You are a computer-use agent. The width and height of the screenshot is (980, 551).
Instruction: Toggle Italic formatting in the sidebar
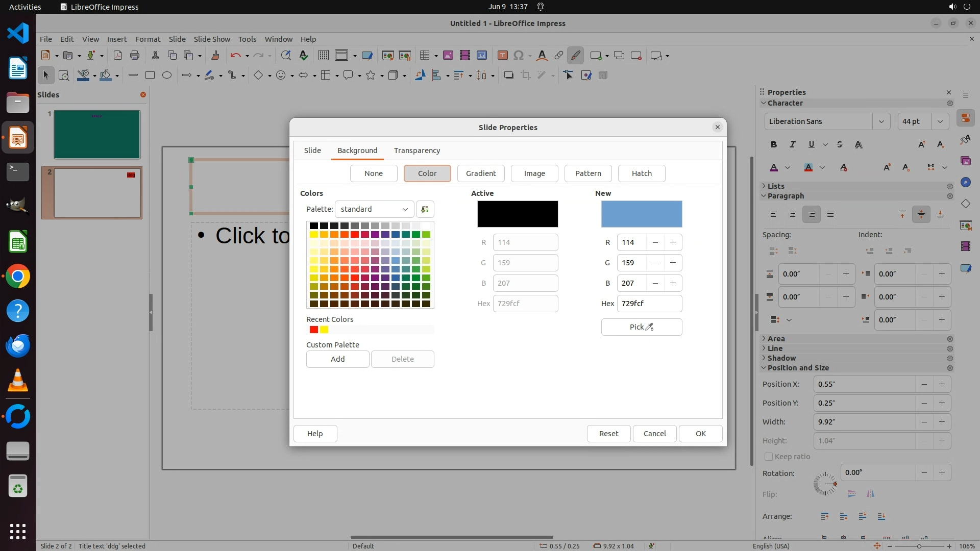pyautogui.click(x=793, y=145)
